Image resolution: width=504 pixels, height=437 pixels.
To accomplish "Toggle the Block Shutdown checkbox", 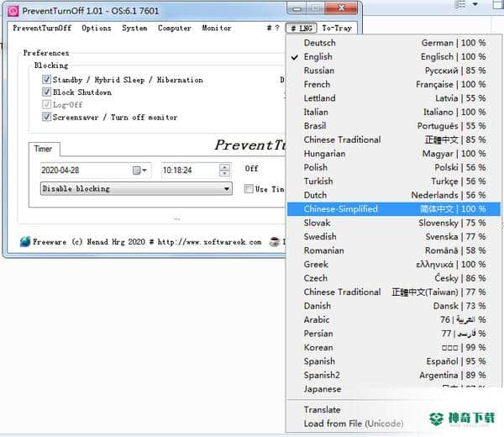I will (46, 92).
